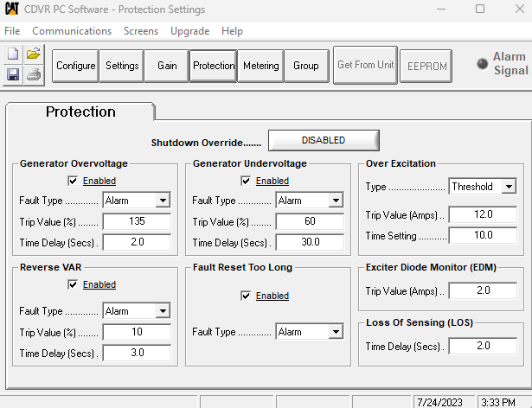Click the Open folder icon
The width and height of the screenshot is (532, 408).
(x=34, y=54)
